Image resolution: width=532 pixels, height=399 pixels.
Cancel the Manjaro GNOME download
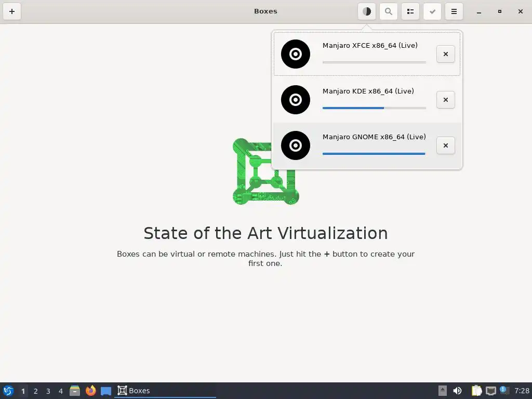point(445,145)
